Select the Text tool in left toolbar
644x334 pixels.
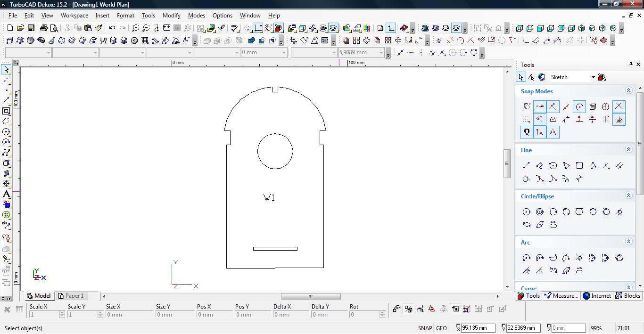6,194
